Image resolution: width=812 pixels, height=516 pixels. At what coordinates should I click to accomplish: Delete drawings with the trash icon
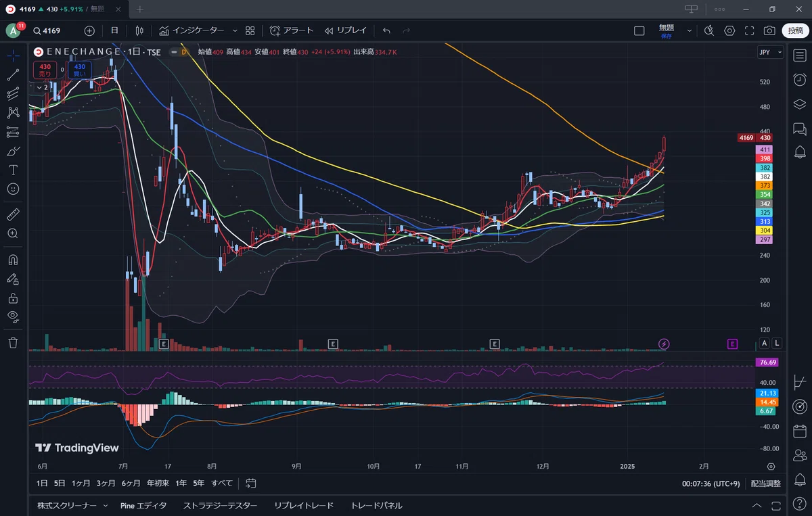click(13, 343)
